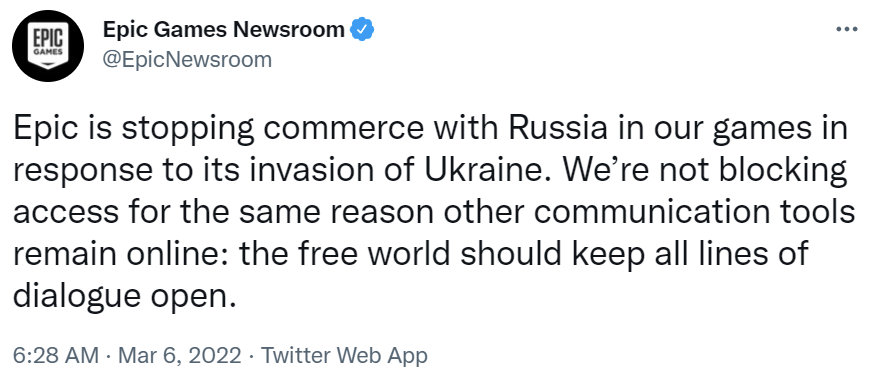Screen dimensions: 880x379
Task: Click the Epic shield logo in avatar
Action: click(x=48, y=46)
